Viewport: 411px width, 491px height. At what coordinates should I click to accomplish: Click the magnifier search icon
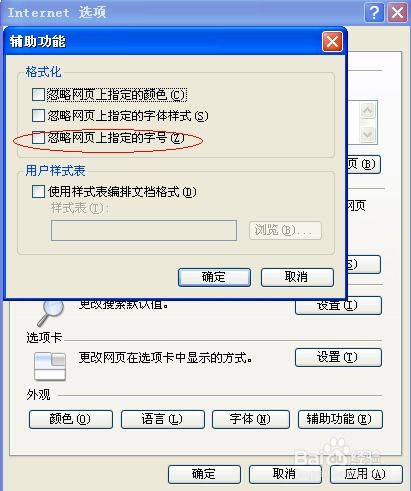pyautogui.click(x=51, y=313)
